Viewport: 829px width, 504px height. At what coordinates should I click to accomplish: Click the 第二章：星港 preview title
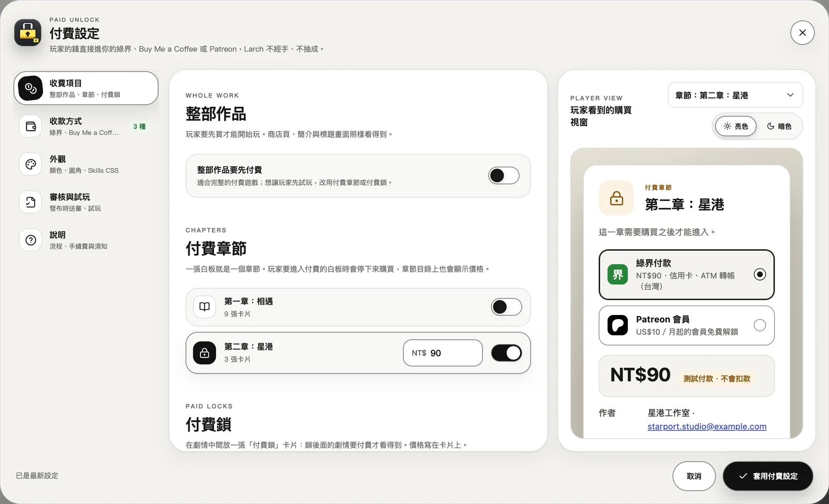click(684, 205)
